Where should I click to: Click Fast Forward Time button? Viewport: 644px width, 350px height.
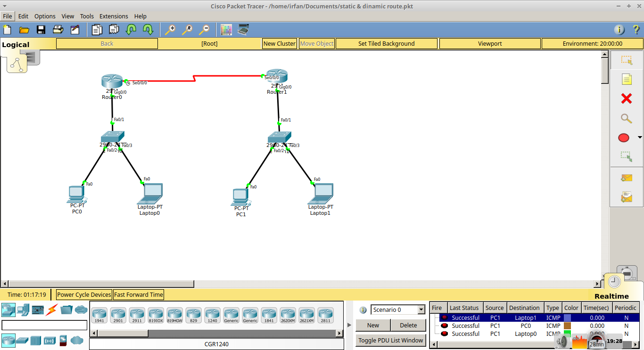coord(139,294)
